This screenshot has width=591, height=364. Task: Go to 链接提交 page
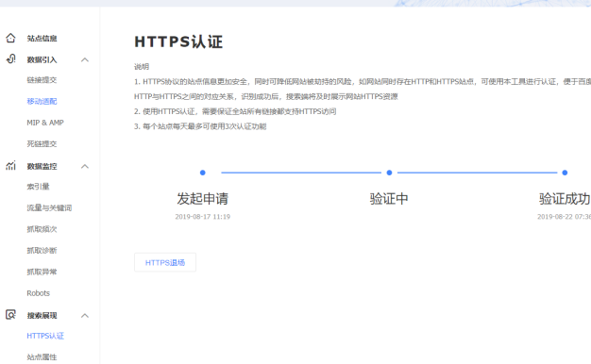[42, 80]
